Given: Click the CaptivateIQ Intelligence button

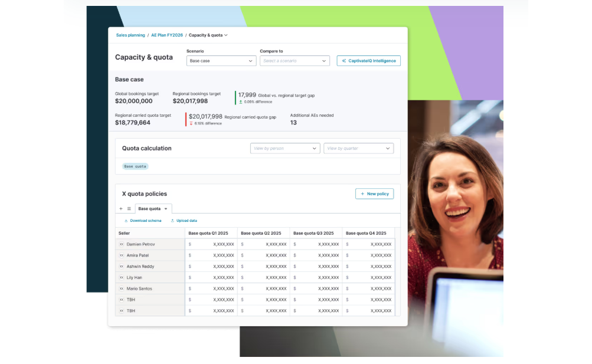Looking at the screenshot, I should (368, 61).
